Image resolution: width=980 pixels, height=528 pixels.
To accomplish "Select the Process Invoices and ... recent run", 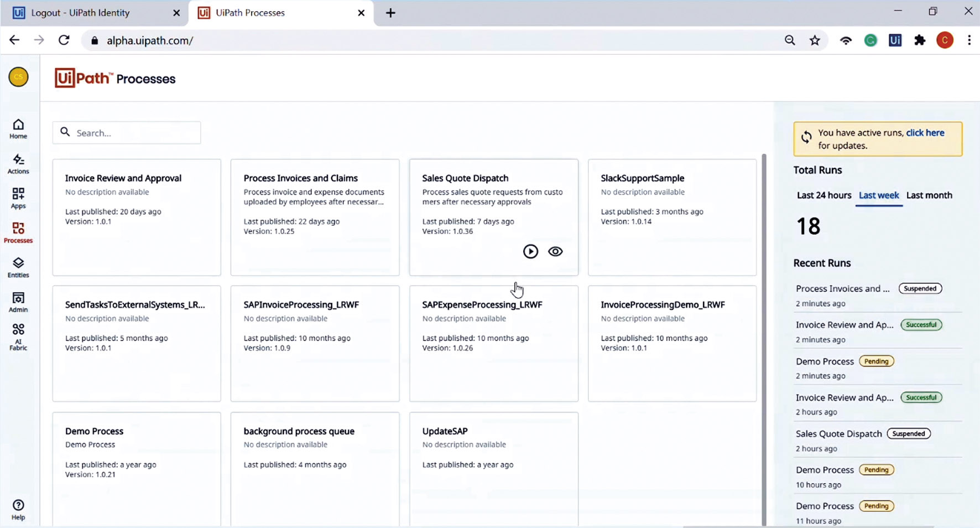I will 878,295.
